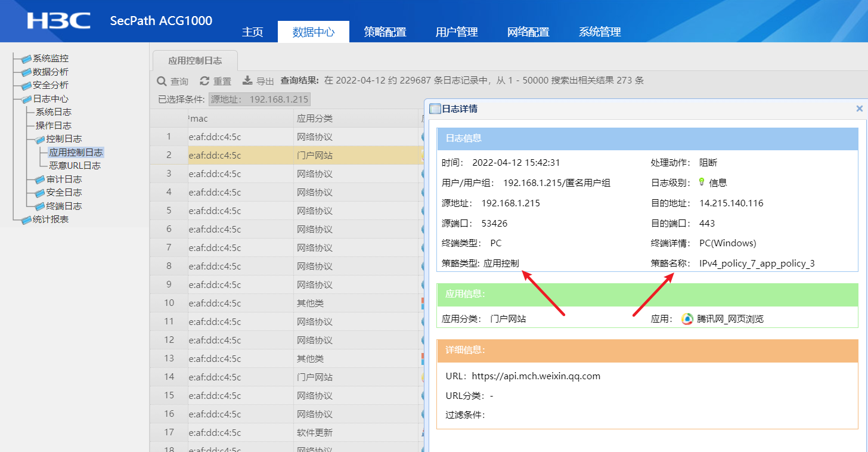Click the 导出 download icon
This screenshot has width=868, height=452.
pyautogui.click(x=247, y=81)
